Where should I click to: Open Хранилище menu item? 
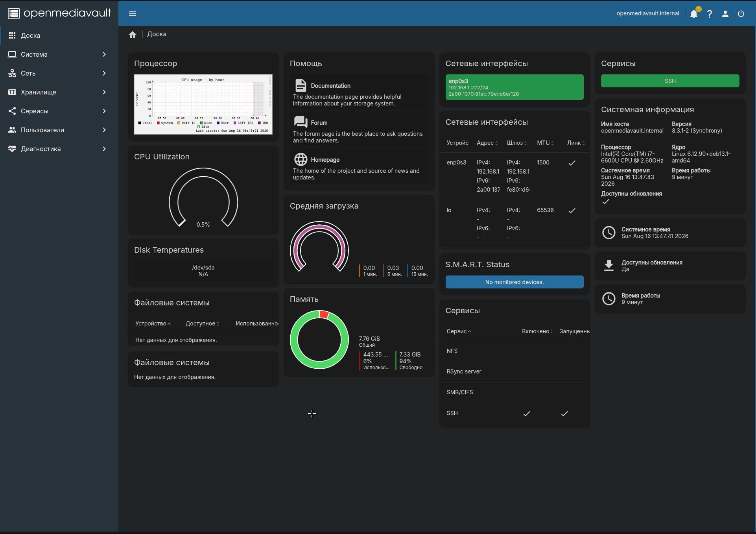pos(59,92)
